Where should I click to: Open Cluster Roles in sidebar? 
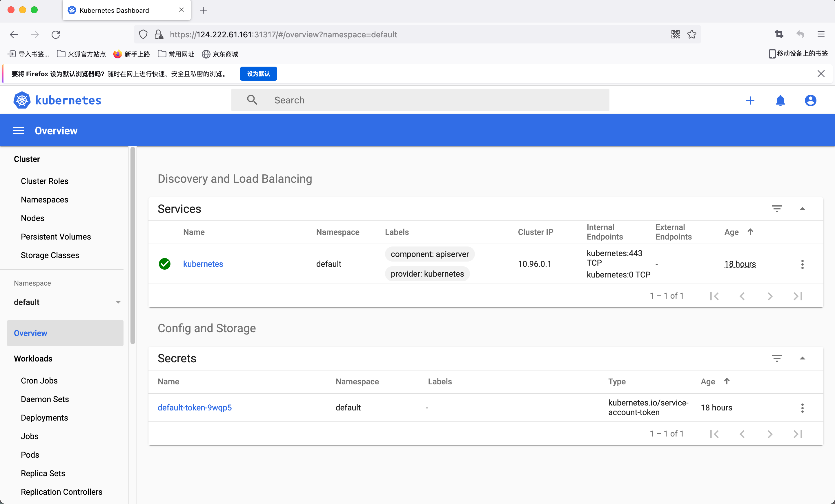[44, 181]
